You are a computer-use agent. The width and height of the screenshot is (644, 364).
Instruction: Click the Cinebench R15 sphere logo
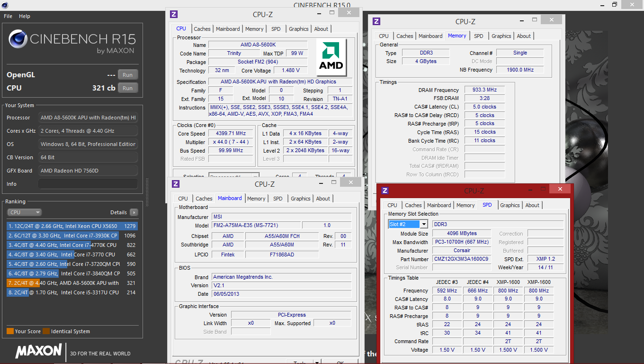click(18, 39)
